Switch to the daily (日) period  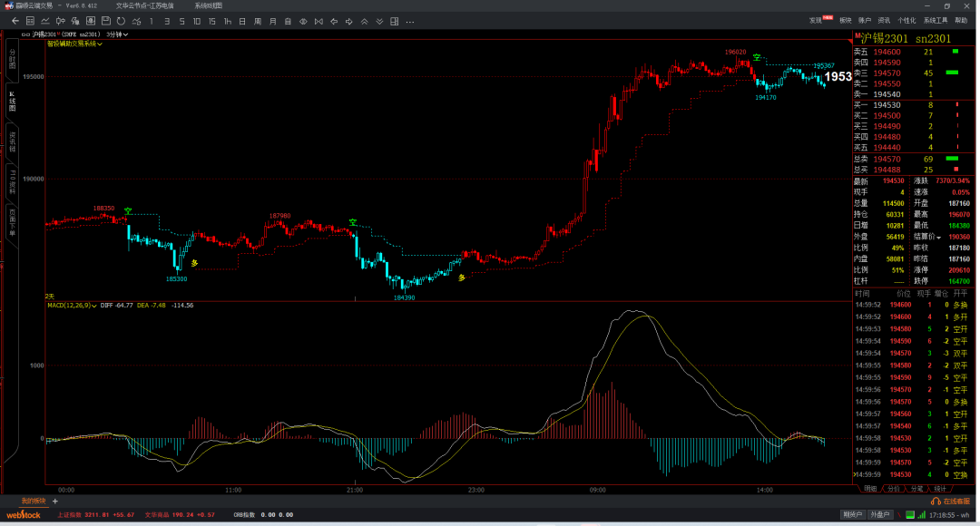(x=242, y=21)
